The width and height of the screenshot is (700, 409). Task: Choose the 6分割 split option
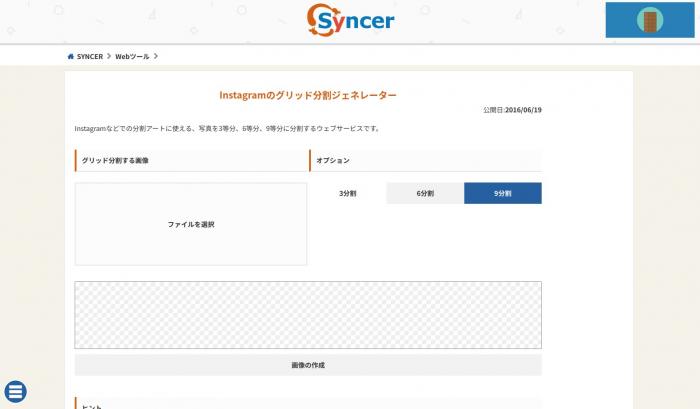coord(425,193)
